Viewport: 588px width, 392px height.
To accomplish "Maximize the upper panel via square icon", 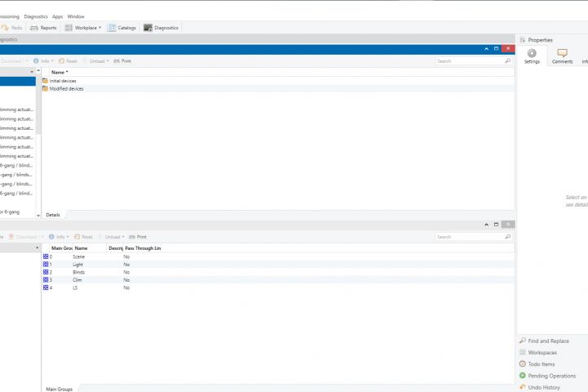I will [x=497, y=49].
